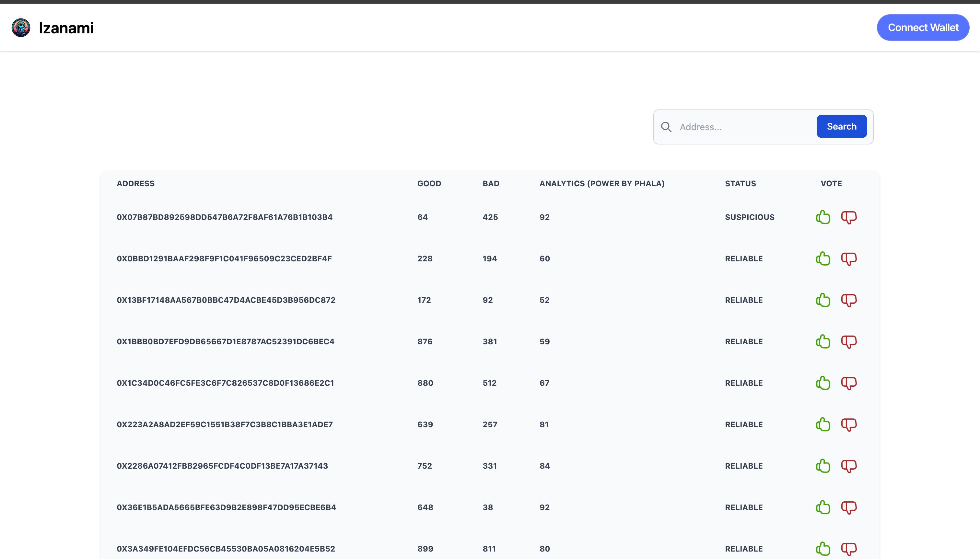Select address 0X3A349FE104EFDC56CB45530BA05A0816204E5B52

[x=226, y=549]
